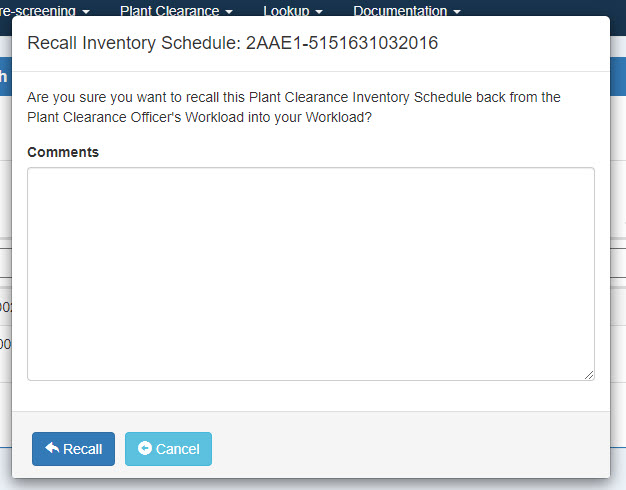Expand the Documentation dropdown caret
The image size is (626, 490).
point(457,12)
